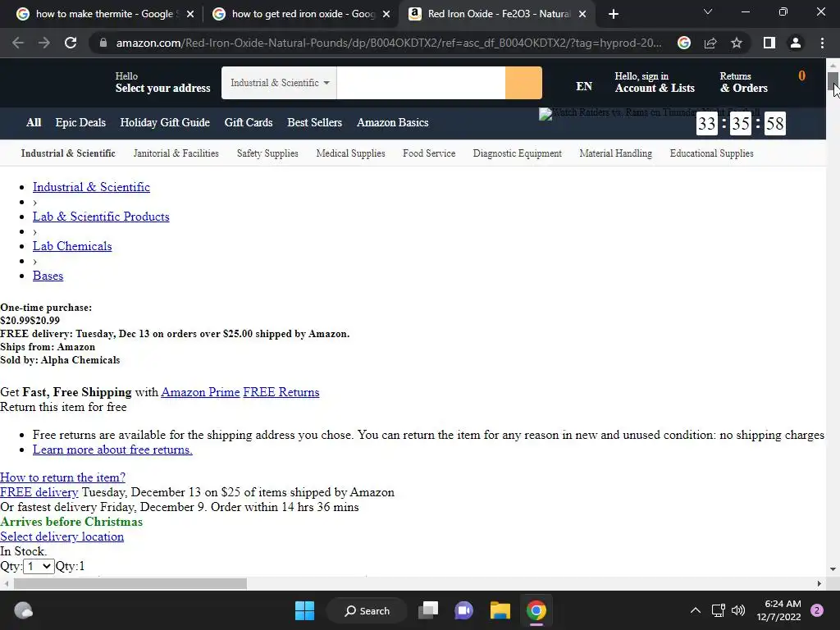
Task: Open the cart showing 0 items
Action: 801,76
